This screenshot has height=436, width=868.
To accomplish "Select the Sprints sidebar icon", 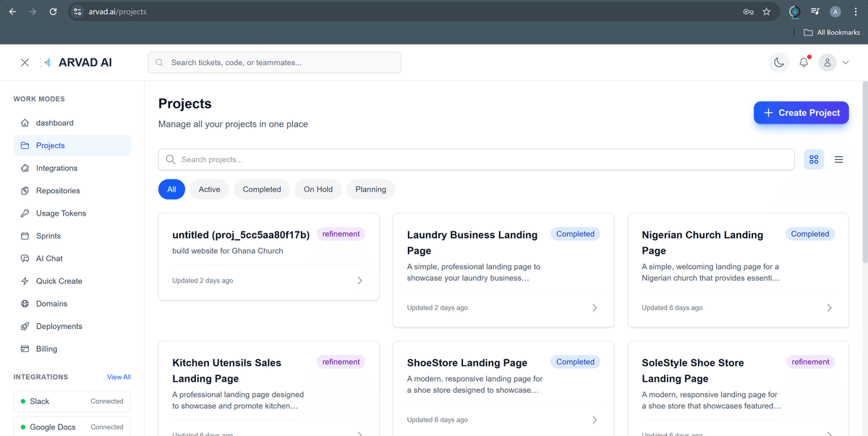I will click(x=24, y=236).
